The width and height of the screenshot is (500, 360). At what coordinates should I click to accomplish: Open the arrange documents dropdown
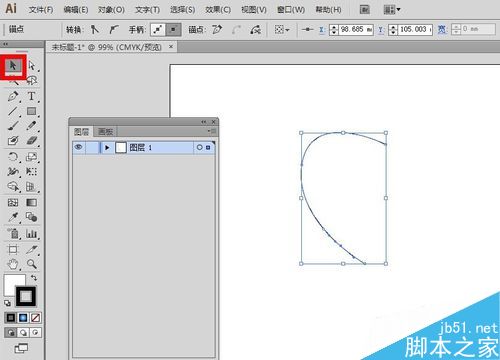[392, 10]
